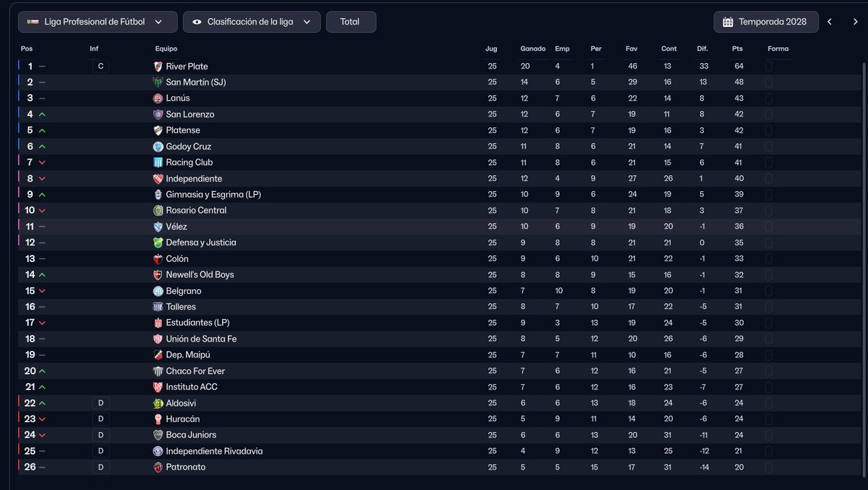The height and width of the screenshot is (490, 868).
Task: Click the Dep. Maipú crest
Action: (158, 355)
